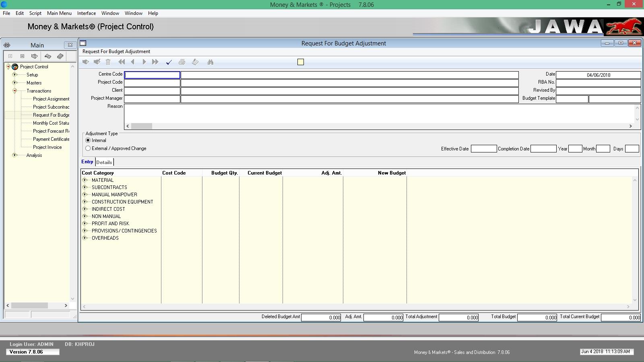Expand the PROFIT AND RISK category
Viewport: 644px width, 362px height.
(85, 224)
